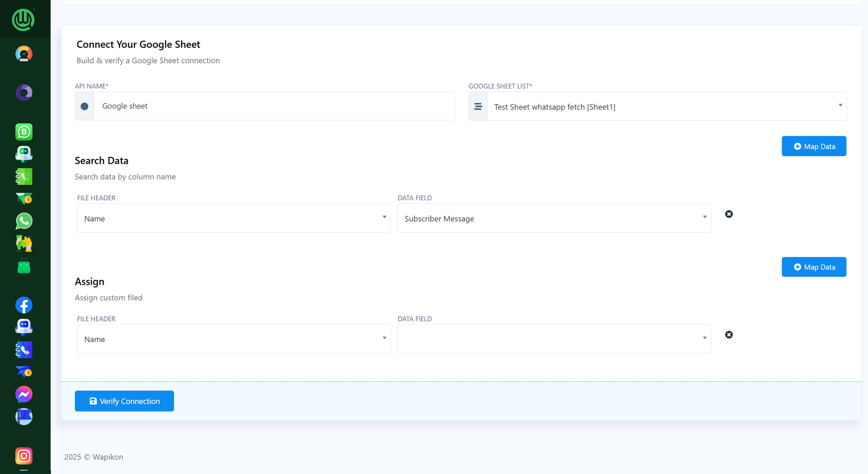Open the puzzle piece integrations icon

click(x=24, y=244)
